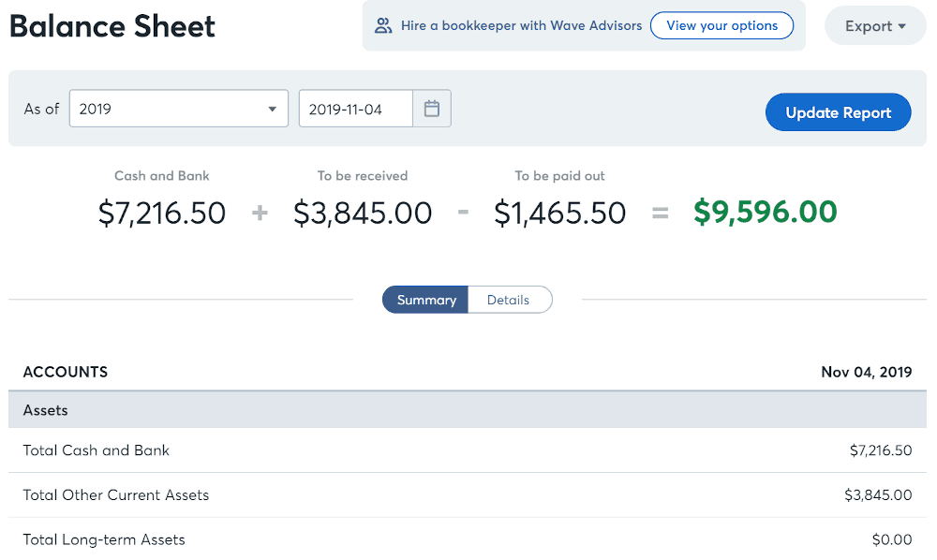This screenshot has height=560, width=937.
Task: Click the To be paid out $1,465.50 amount
Action: coord(560,214)
